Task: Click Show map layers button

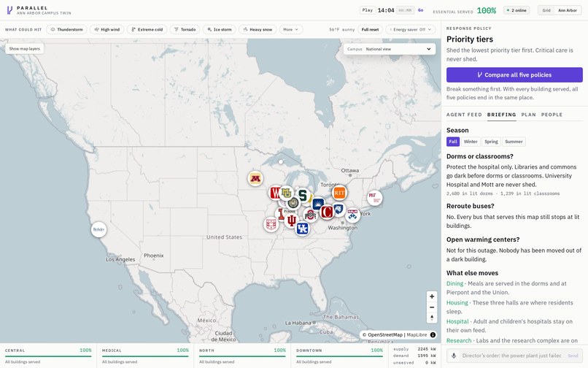Action: click(24, 48)
